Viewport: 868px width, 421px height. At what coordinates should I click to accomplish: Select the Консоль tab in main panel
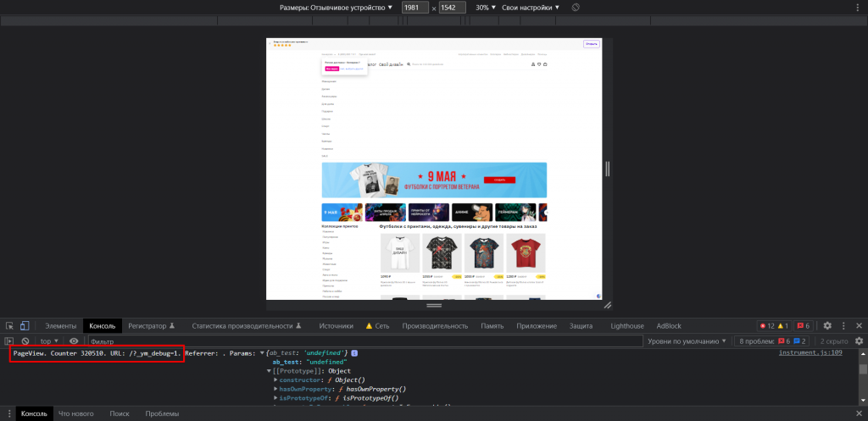point(103,326)
